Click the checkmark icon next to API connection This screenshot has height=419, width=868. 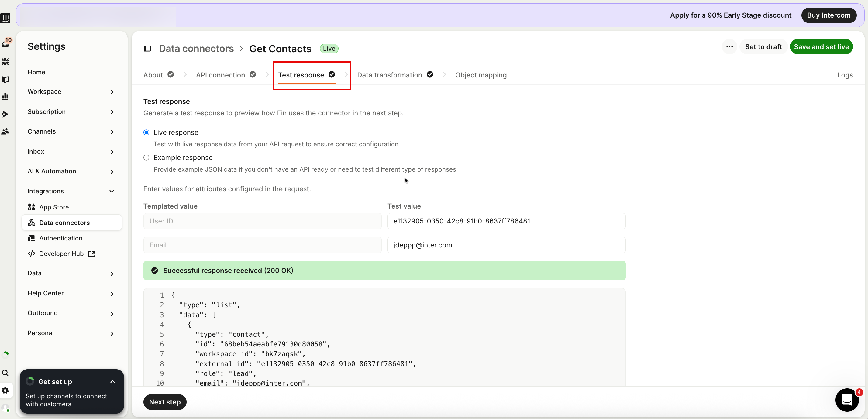[x=253, y=74]
